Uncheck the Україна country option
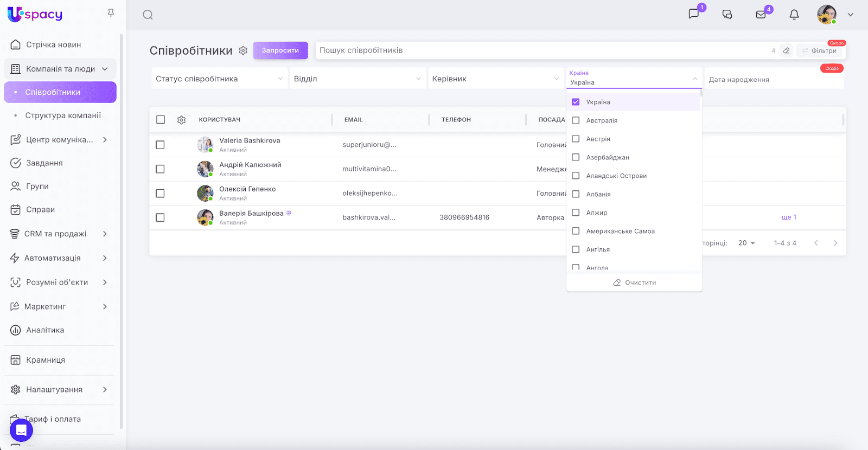This screenshot has width=868, height=450. coord(576,102)
